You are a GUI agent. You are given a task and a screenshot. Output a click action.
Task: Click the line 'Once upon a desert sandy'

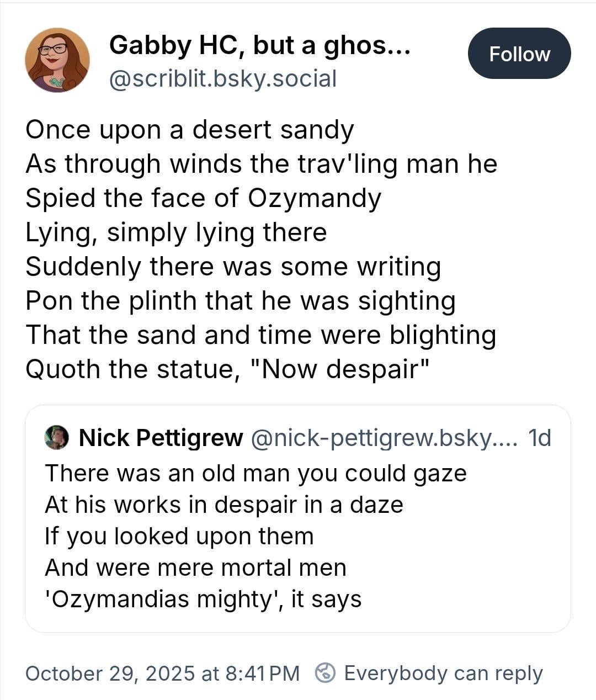pyautogui.click(x=189, y=130)
